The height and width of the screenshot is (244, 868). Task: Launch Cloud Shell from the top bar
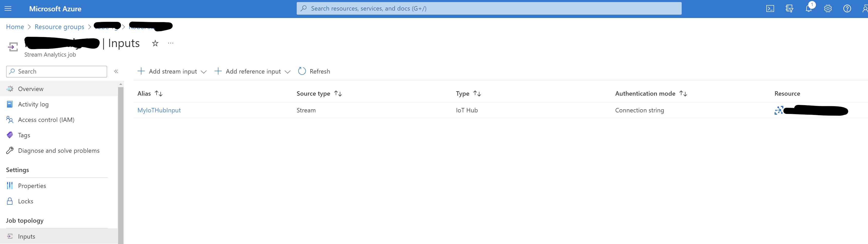[x=770, y=8]
